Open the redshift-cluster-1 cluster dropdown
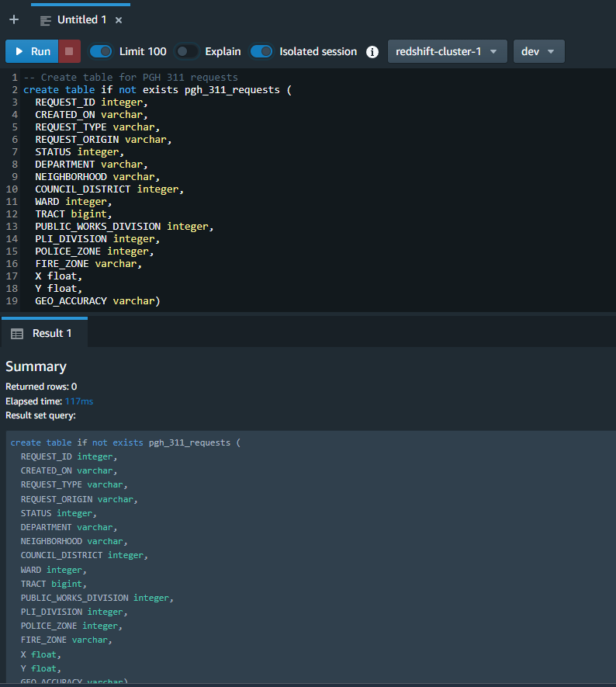616x687 pixels. tap(447, 51)
